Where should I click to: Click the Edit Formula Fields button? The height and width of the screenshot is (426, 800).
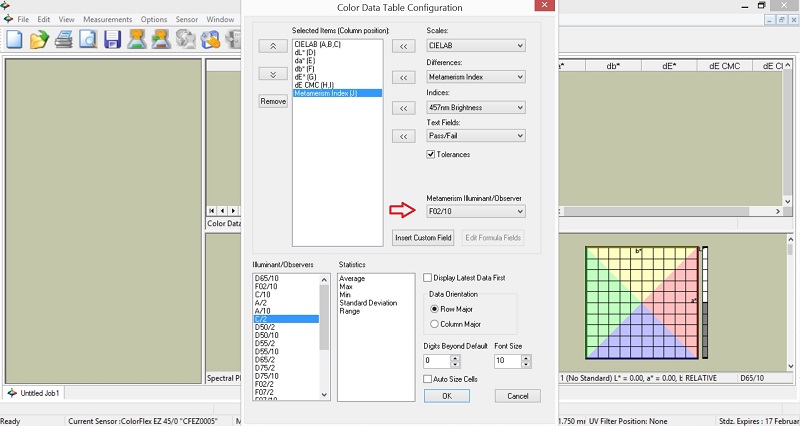(492, 238)
